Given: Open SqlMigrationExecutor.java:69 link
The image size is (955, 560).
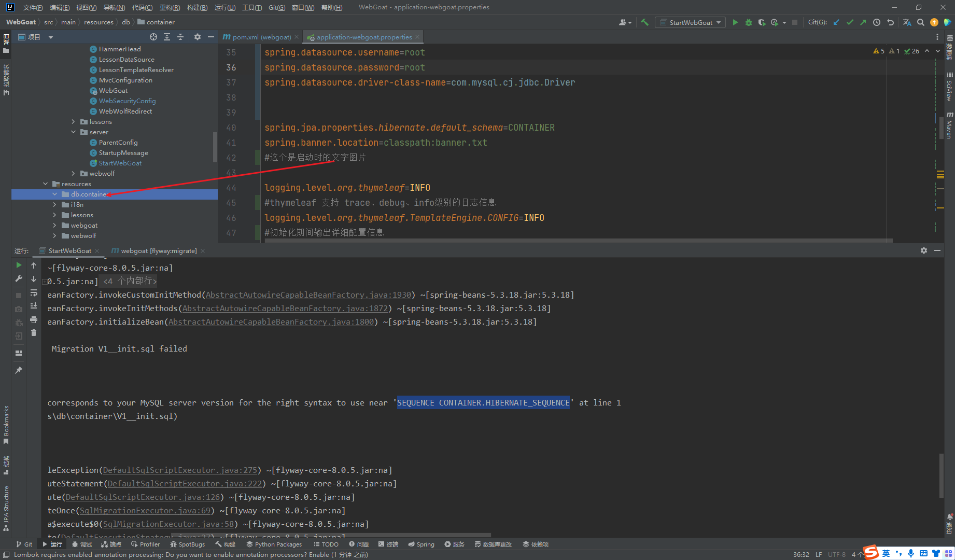Looking at the screenshot, I should [x=145, y=511].
